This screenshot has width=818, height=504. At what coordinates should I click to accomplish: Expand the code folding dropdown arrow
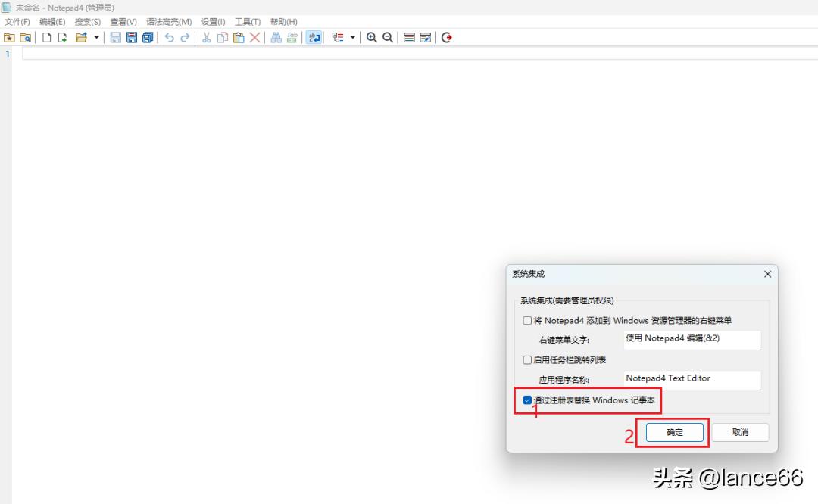click(x=353, y=38)
